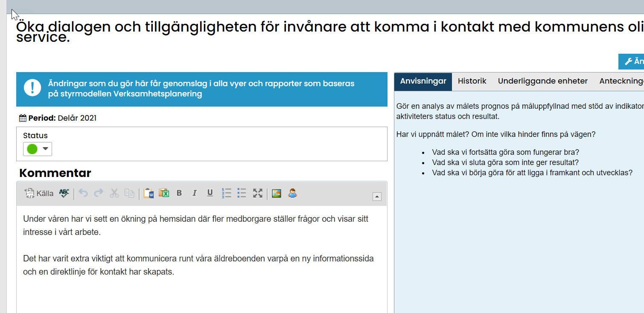Click the paragraph starting 'Under våren har vi sett'
The height and width of the screenshot is (313, 644).
tap(195, 226)
